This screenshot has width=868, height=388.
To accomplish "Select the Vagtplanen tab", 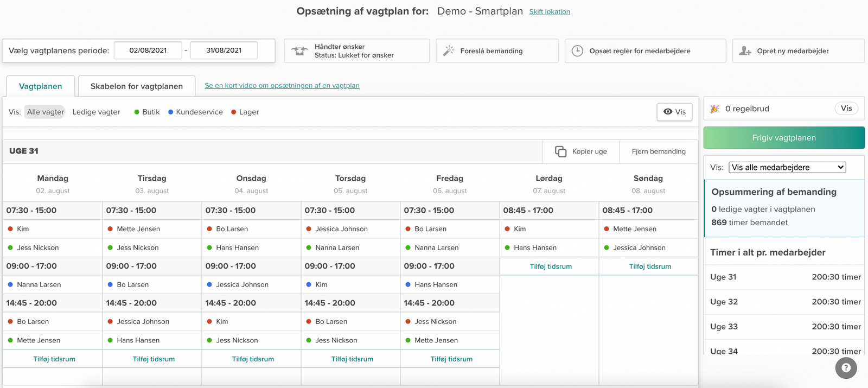I will pos(40,86).
